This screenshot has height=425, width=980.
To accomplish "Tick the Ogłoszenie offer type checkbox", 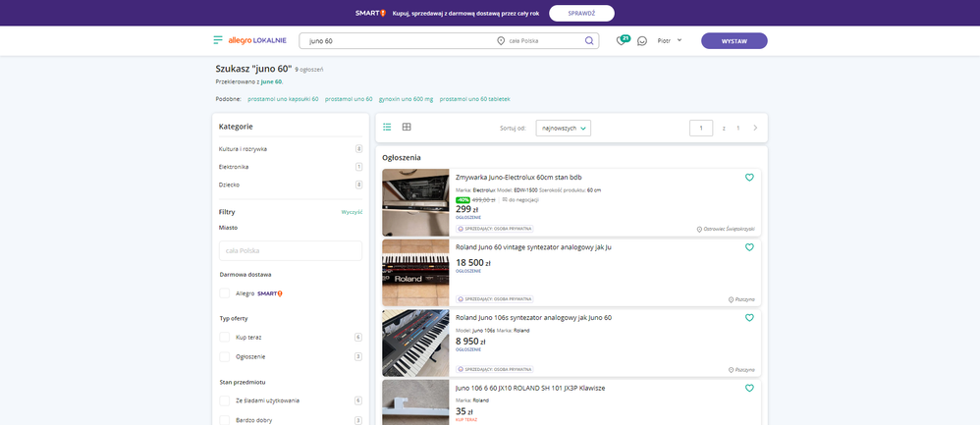I will 225,356.
